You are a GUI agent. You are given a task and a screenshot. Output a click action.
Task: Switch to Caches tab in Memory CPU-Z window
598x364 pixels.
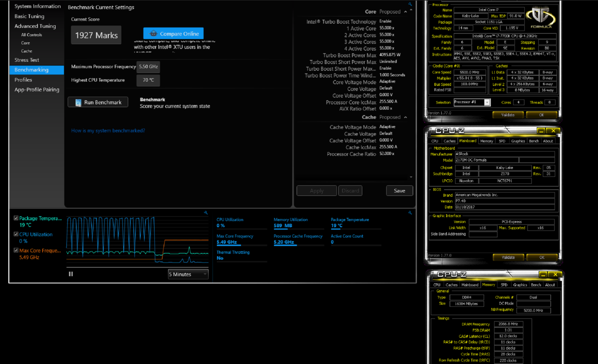(x=451, y=285)
